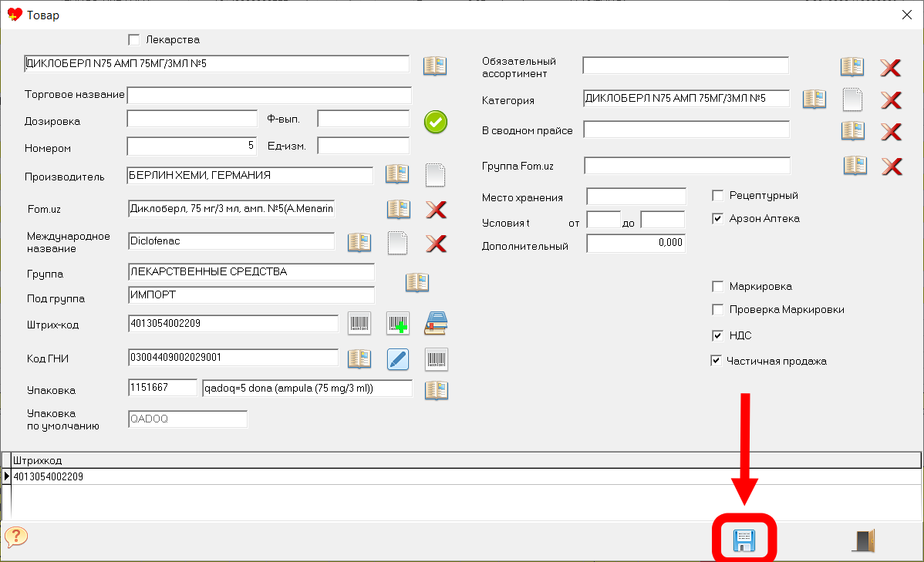Open manufacturer lookup book icon

click(397, 173)
